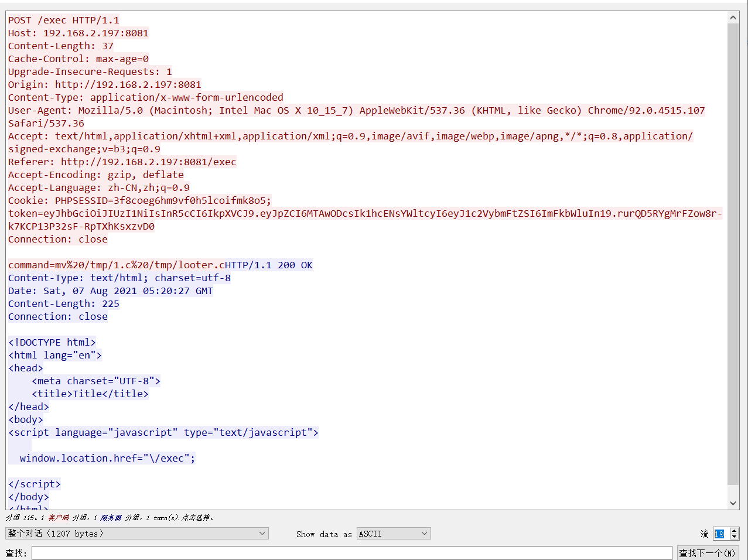
Task: Click the 'Content-Type: application/x-www-form-urlencoded' line
Action: pos(146,97)
